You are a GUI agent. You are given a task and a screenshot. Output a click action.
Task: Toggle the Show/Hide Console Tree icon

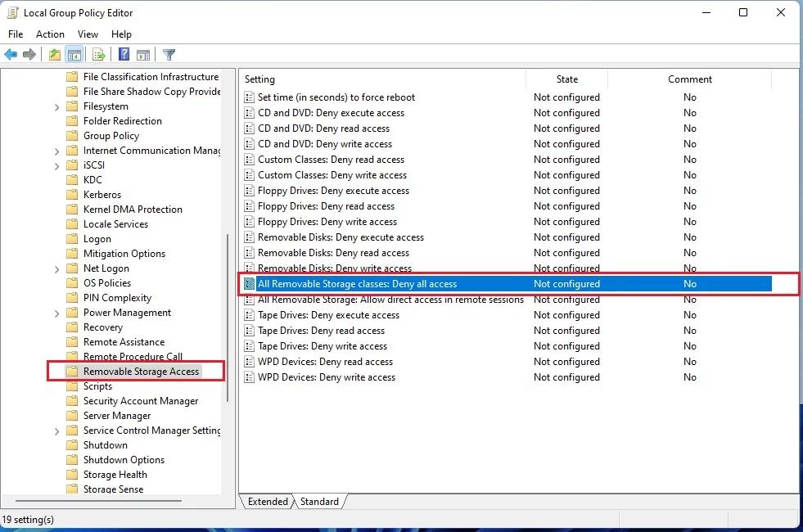(74, 54)
